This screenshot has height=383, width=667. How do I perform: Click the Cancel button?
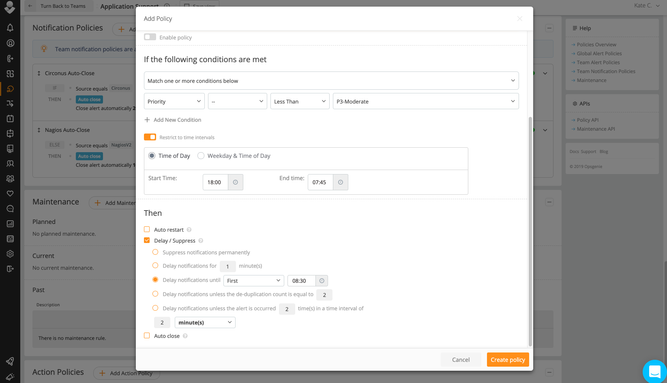461,360
